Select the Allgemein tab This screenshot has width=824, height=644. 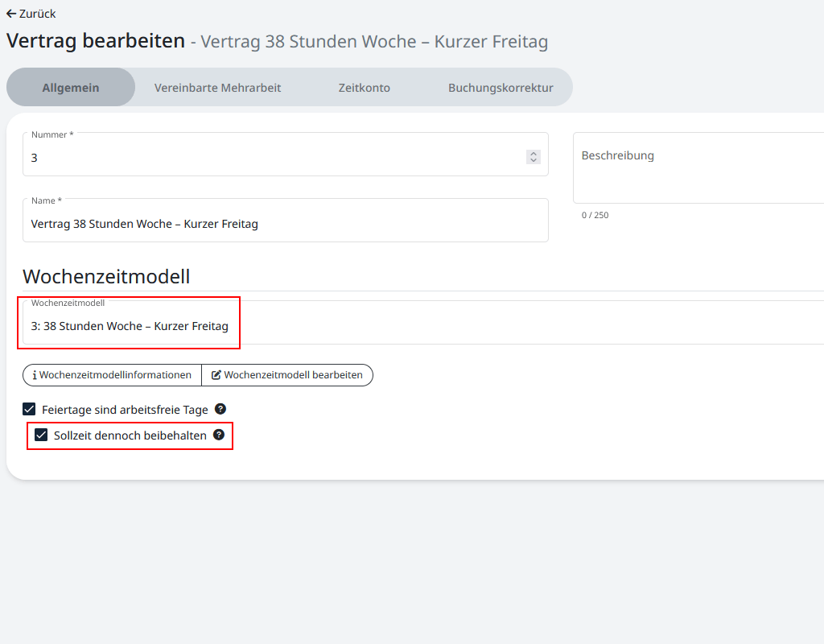pyautogui.click(x=71, y=88)
